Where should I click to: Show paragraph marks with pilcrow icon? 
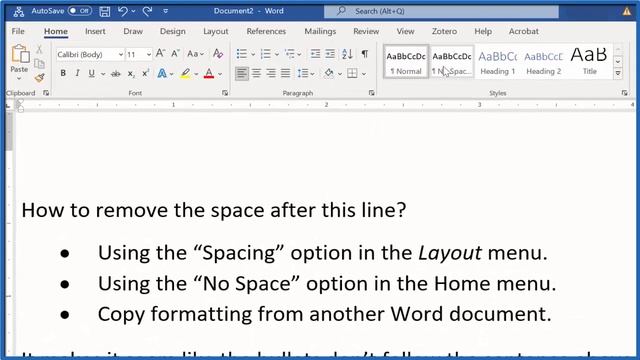click(x=365, y=53)
